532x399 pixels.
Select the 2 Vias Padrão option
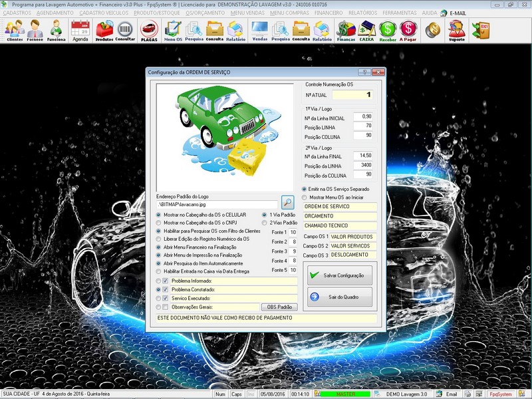pos(264,223)
